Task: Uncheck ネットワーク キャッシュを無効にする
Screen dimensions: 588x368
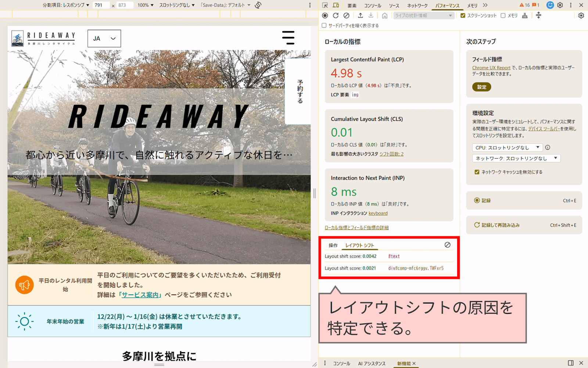Action: pyautogui.click(x=477, y=172)
